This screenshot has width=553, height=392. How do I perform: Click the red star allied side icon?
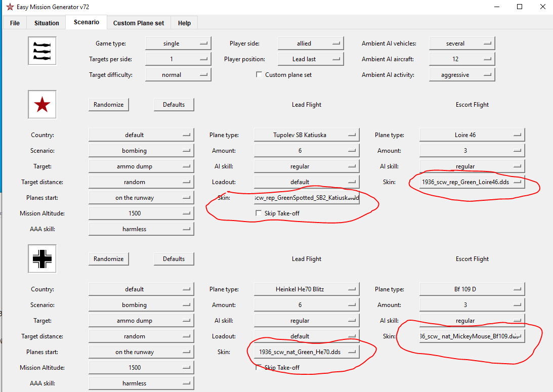point(42,105)
